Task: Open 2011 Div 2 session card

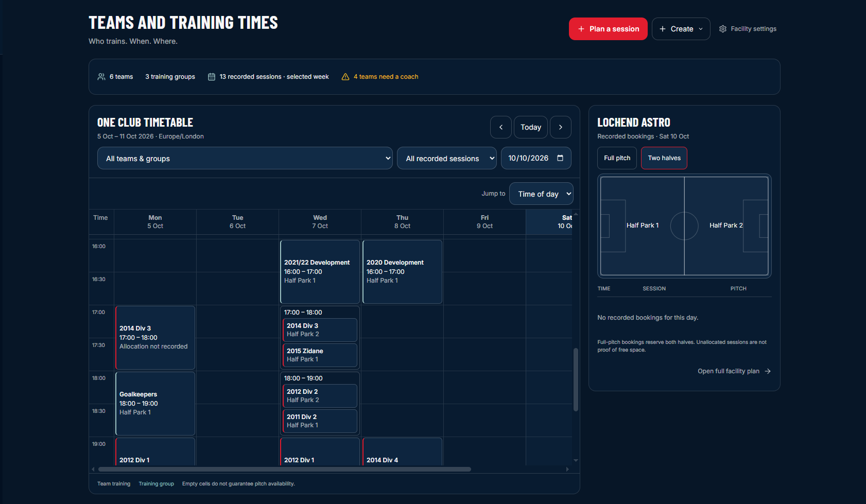Action: click(x=320, y=421)
